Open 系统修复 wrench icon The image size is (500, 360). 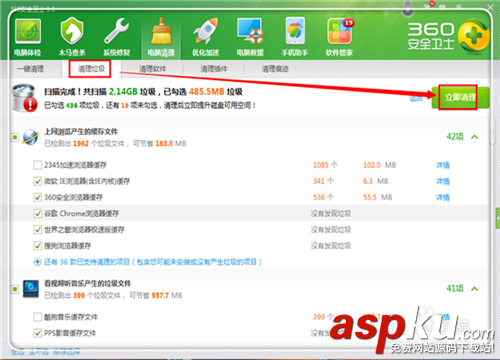coord(116,31)
